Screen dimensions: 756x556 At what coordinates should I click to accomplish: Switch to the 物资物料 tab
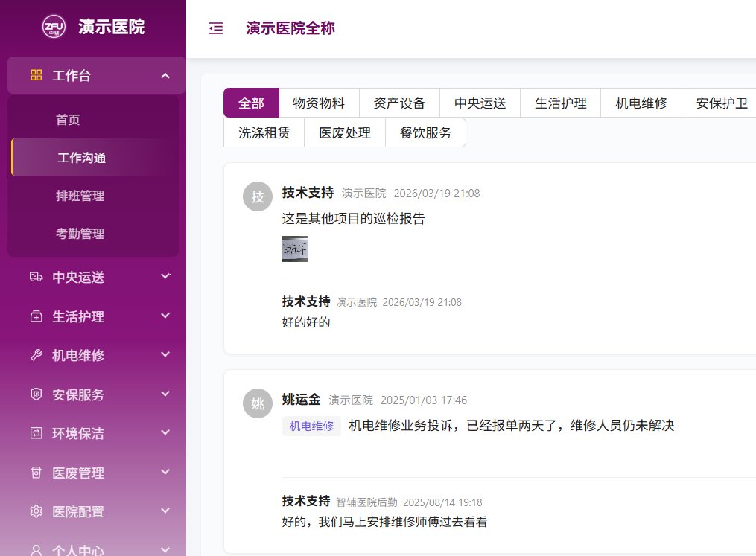click(319, 103)
